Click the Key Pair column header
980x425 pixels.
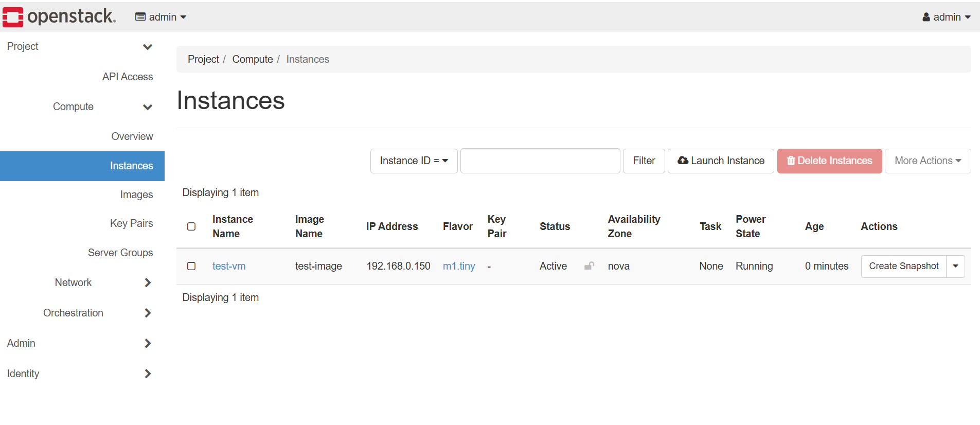click(x=497, y=226)
